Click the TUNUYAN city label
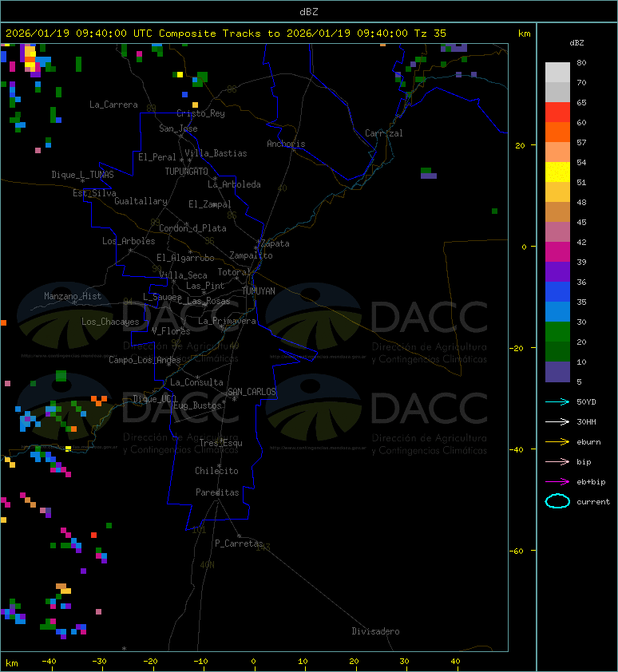Viewport: 618px width, 672px height. point(259,291)
